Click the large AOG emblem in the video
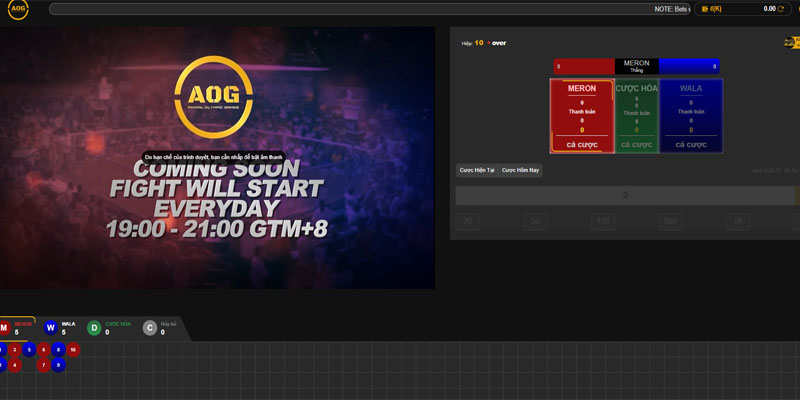The image size is (800, 400). 214,97
